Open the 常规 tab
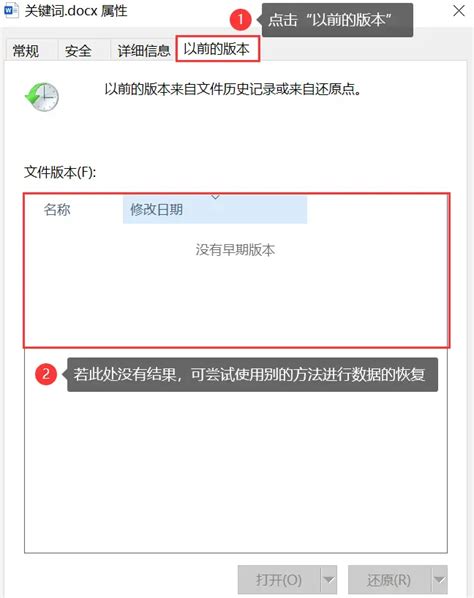474x598 pixels. tap(26, 51)
